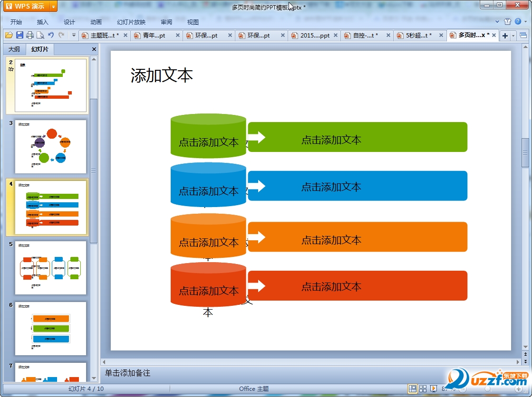Close the 5秒超...t document tab
This screenshot has width=532, height=397.
coord(441,35)
